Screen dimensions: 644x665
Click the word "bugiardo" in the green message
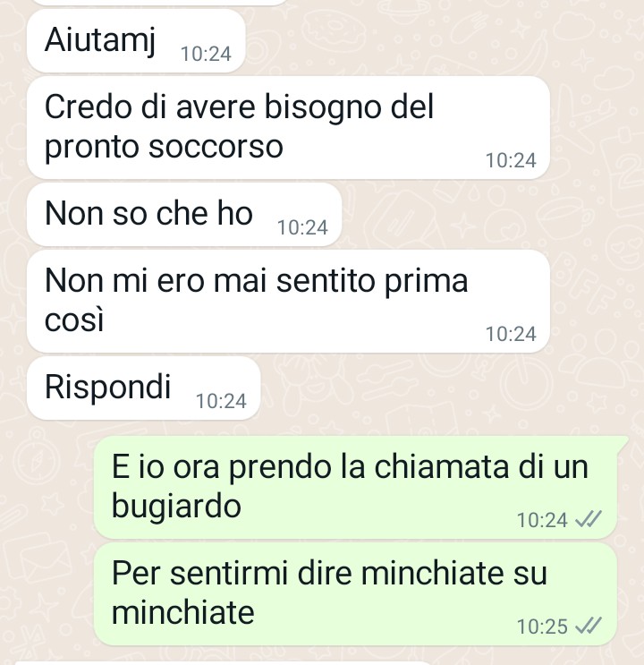tap(176, 507)
